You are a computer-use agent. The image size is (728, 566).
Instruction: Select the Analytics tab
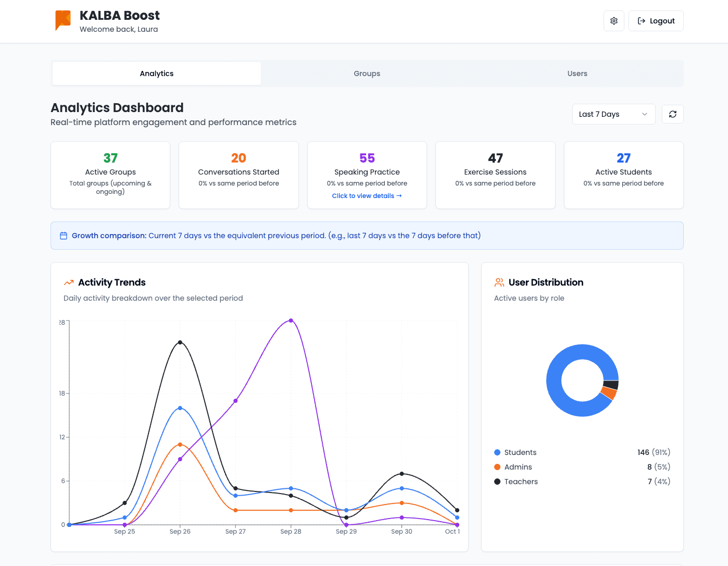click(x=157, y=73)
